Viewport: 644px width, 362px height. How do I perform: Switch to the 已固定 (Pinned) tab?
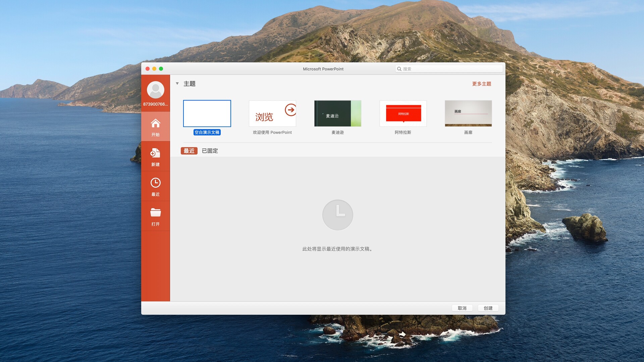pyautogui.click(x=209, y=151)
